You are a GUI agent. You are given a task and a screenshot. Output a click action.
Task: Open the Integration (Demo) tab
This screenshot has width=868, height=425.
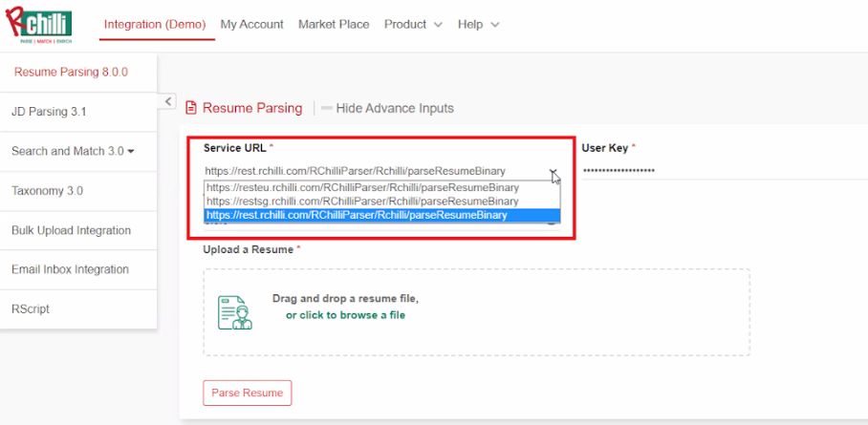155,24
